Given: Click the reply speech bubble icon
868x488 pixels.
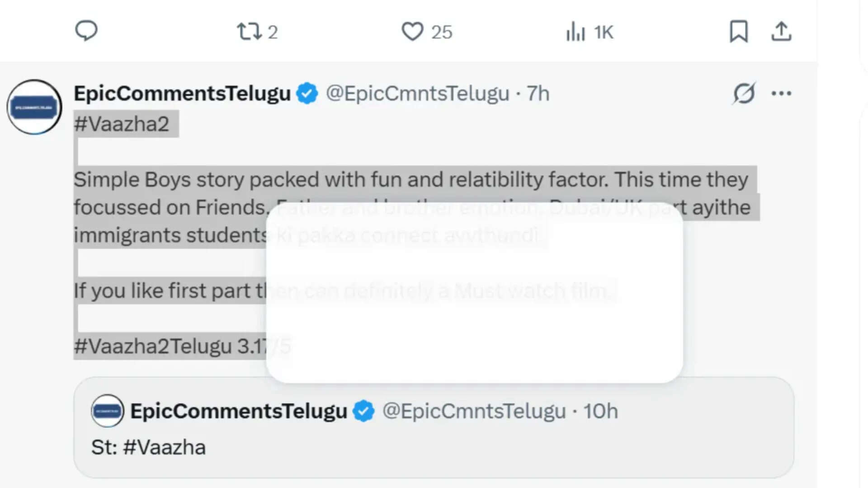Looking at the screenshot, I should tap(86, 31).
